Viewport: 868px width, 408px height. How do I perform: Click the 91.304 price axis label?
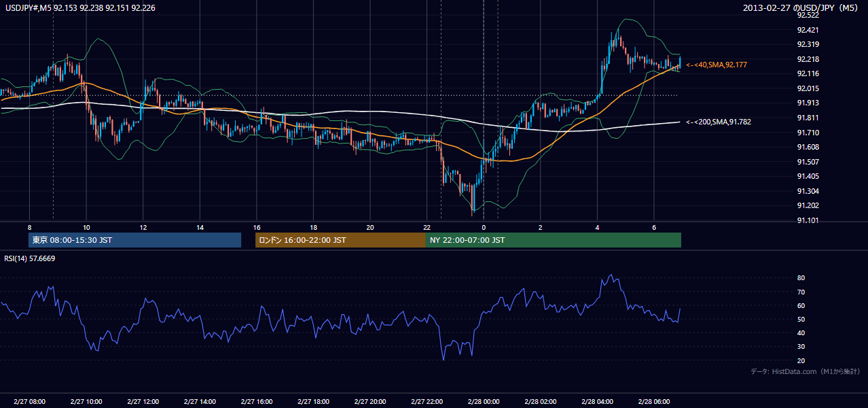(808, 191)
